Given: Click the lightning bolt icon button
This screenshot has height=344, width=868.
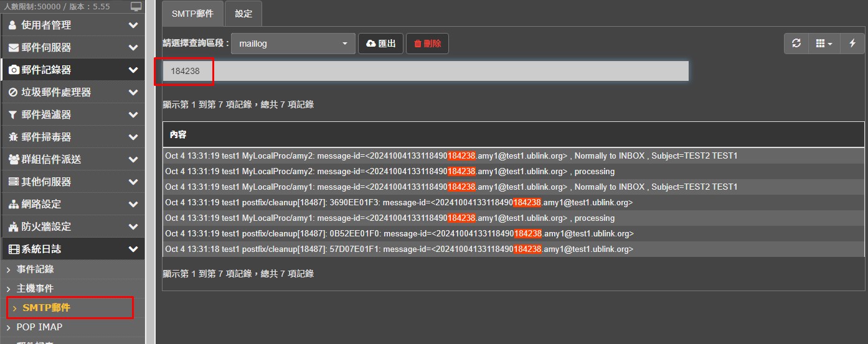Looking at the screenshot, I should pyautogui.click(x=852, y=44).
